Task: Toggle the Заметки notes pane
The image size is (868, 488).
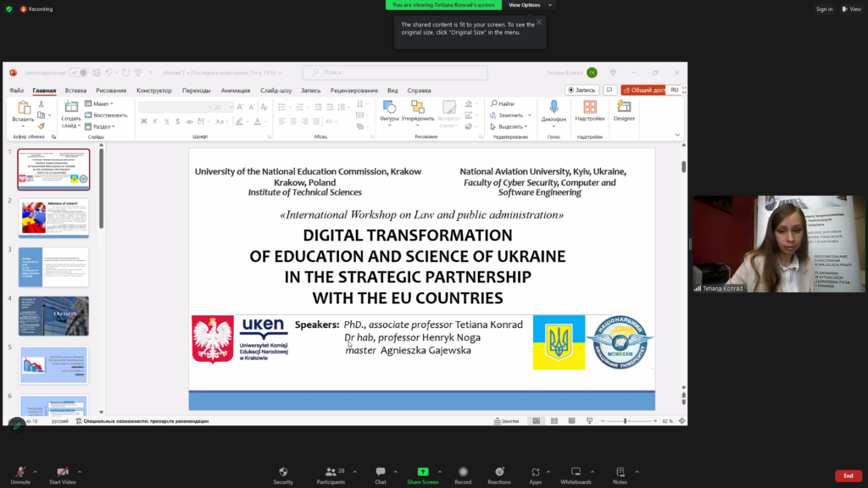Action: tap(507, 421)
